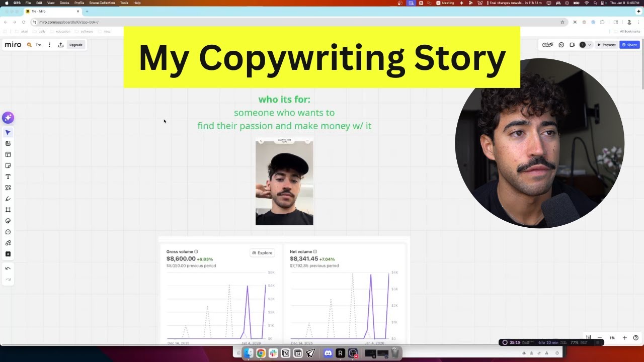
Task: Undo the last board action
Action: [8, 268]
